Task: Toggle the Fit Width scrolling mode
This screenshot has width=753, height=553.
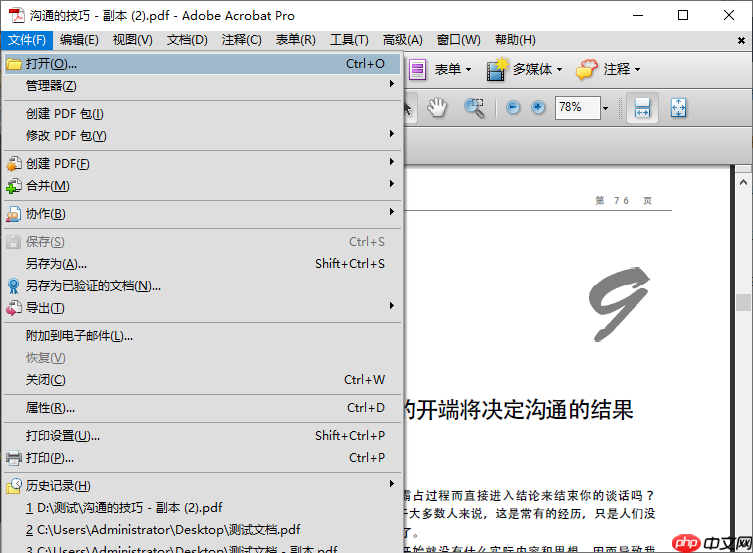Action: click(642, 108)
